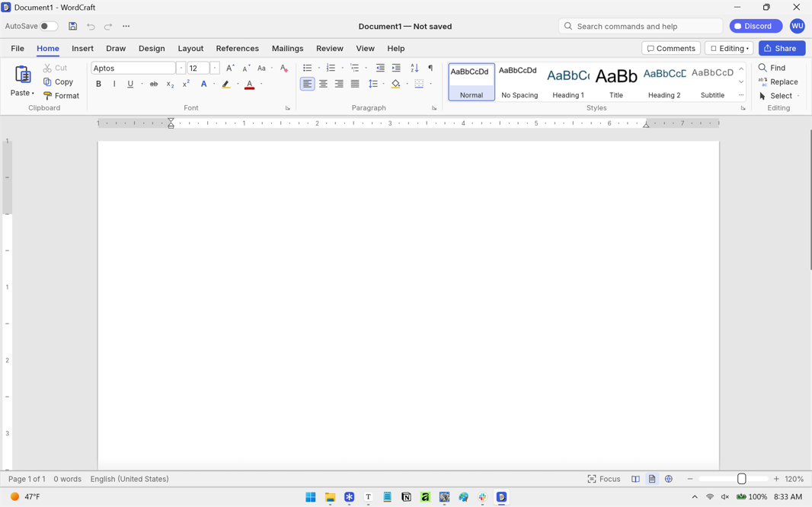Viewport: 812px width, 507px height.
Task: Click the Save icon in title bar
Action: tap(72, 26)
